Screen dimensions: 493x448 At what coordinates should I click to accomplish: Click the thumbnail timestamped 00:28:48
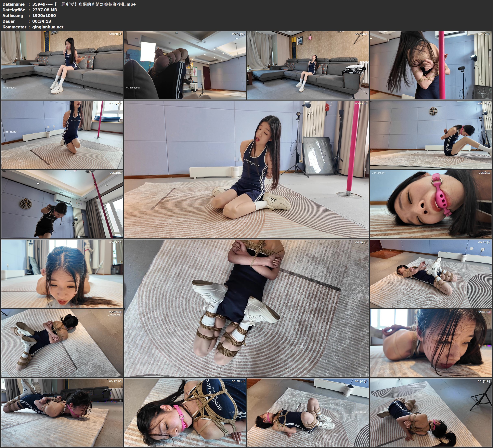(x=185, y=412)
